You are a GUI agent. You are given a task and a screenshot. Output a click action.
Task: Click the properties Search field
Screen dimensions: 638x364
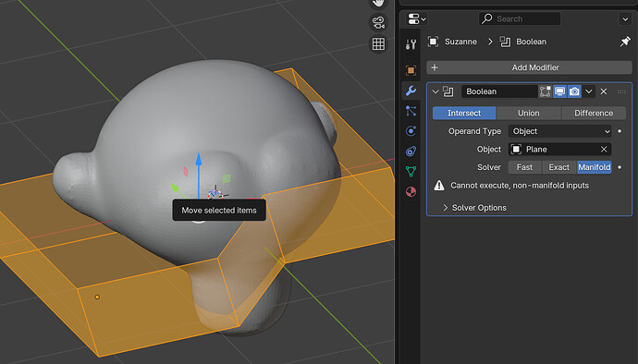point(520,18)
